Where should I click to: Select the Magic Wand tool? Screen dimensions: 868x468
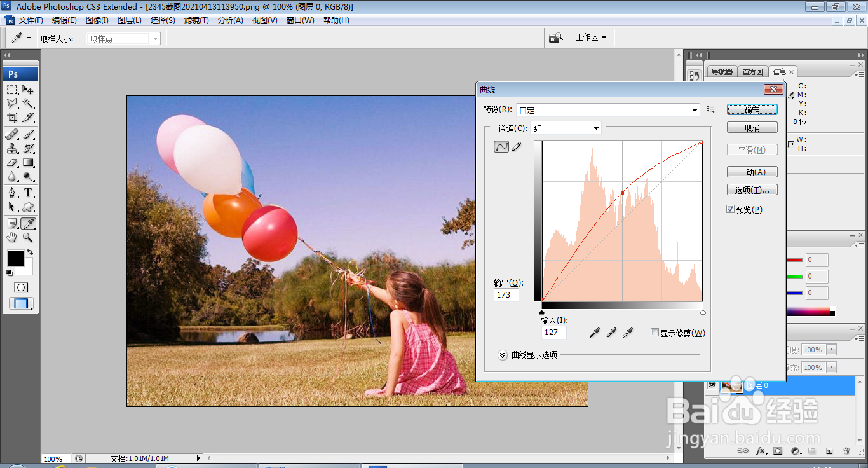[28, 104]
